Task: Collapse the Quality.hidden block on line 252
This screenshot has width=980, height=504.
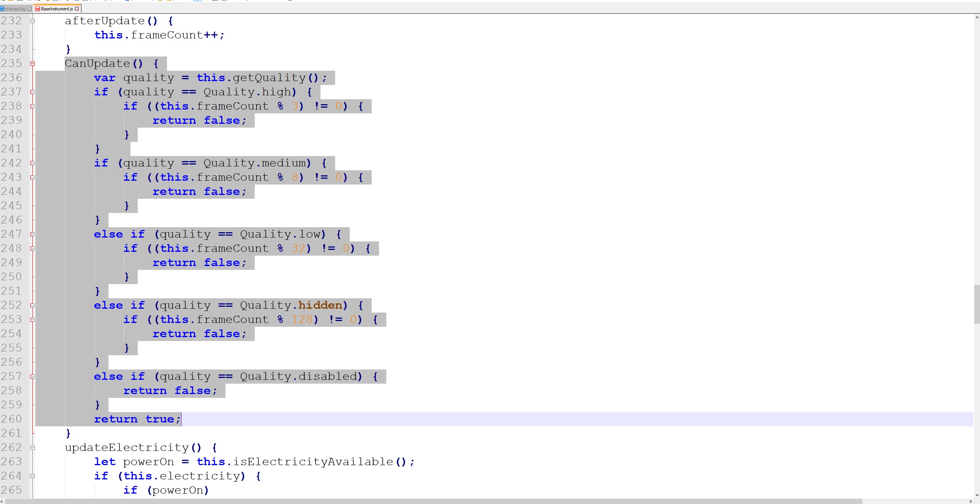Action: tap(33, 306)
